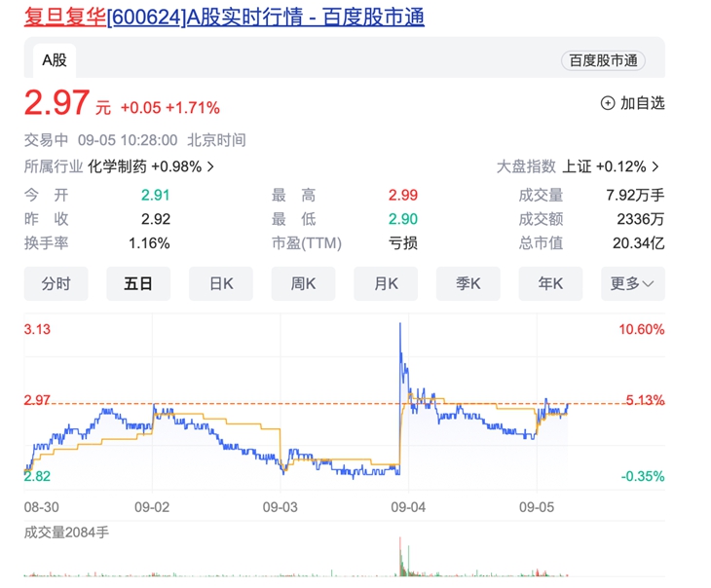The width and height of the screenshot is (711, 588).
Task: Expand the chevron after 化学制药 +0.98%
Action: [x=210, y=166]
